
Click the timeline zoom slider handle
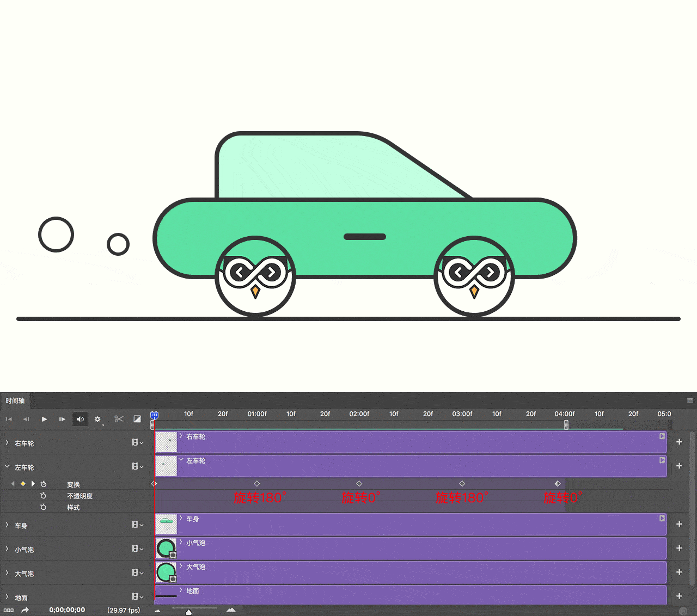[x=188, y=612]
